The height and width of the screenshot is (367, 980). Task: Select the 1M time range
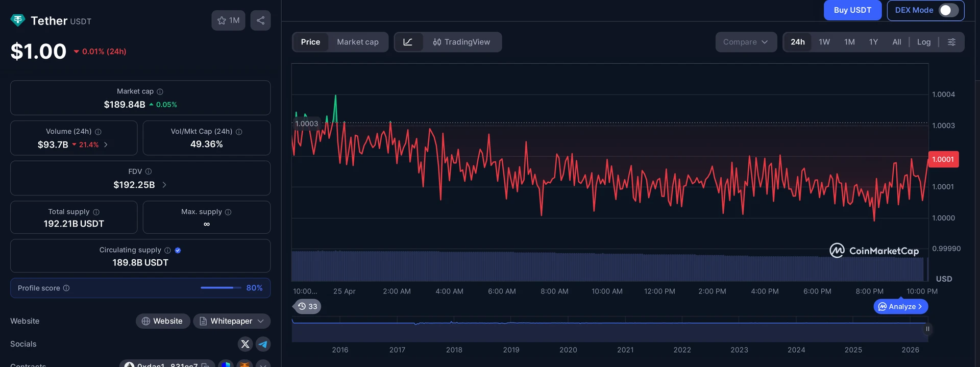(849, 42)
